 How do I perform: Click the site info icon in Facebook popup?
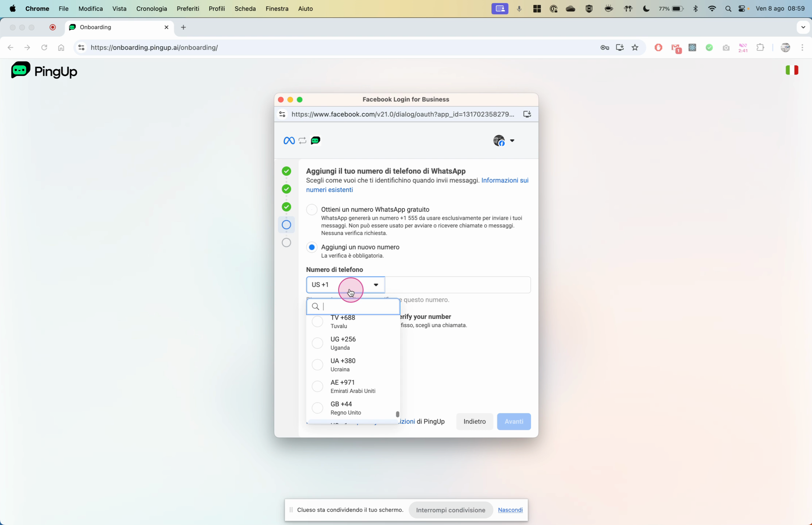pos(282,114)
